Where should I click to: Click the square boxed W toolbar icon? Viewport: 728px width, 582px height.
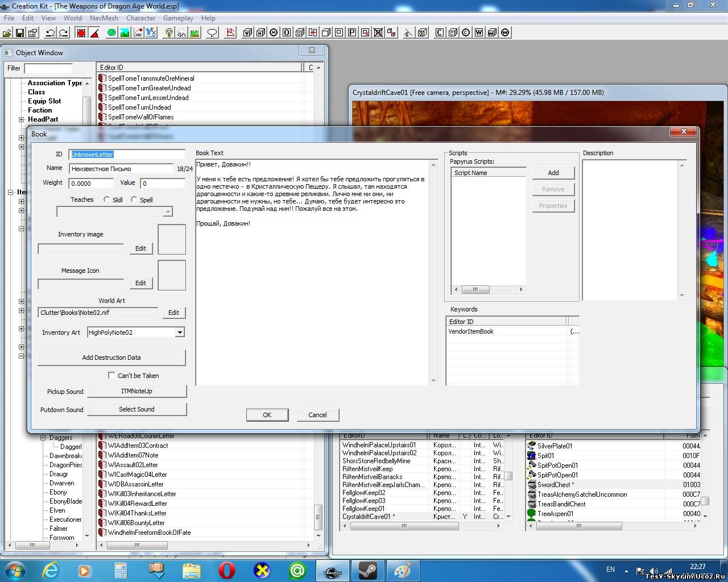click(x=479, y=32)
